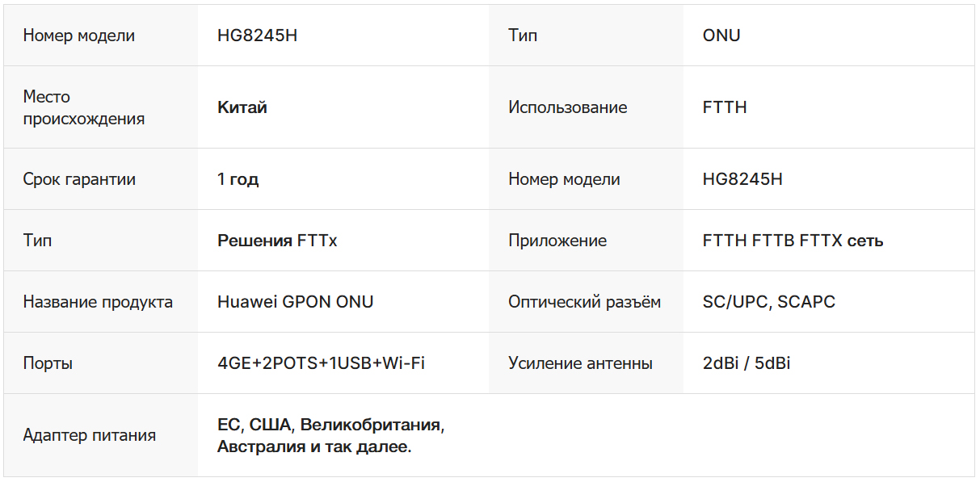Click the "FTTH FTTB FTTX сеть" value
980x482 pixels.
point(793,241)
